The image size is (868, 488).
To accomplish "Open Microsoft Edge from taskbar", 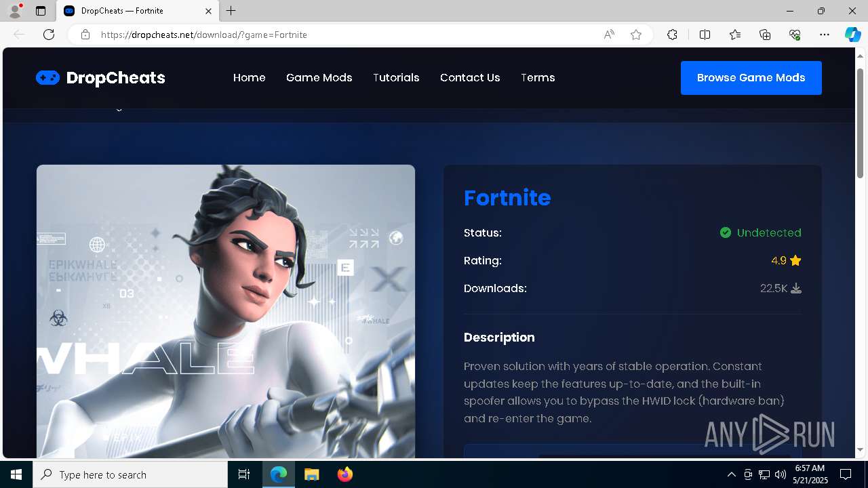I will point(279,474).
